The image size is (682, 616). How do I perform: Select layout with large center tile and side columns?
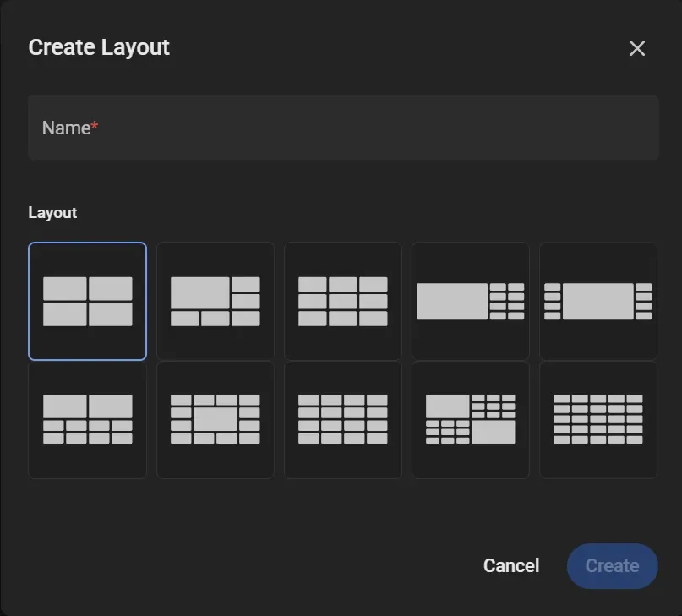pos(598,301)
